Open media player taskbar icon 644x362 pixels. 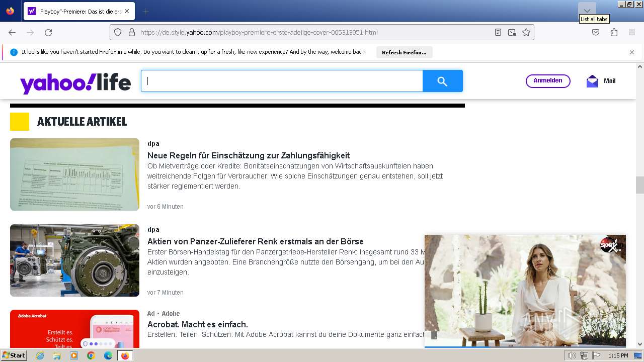pyautogui.click(x=74, y=355)
